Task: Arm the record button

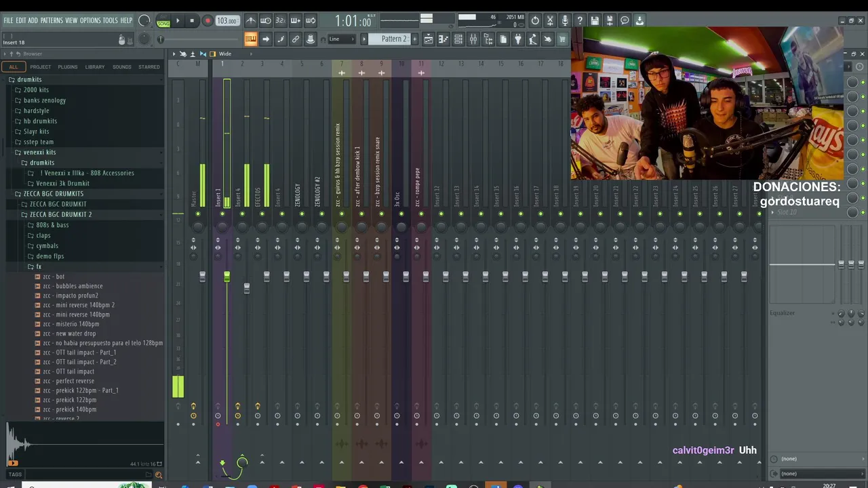Action: coord(208,21)
